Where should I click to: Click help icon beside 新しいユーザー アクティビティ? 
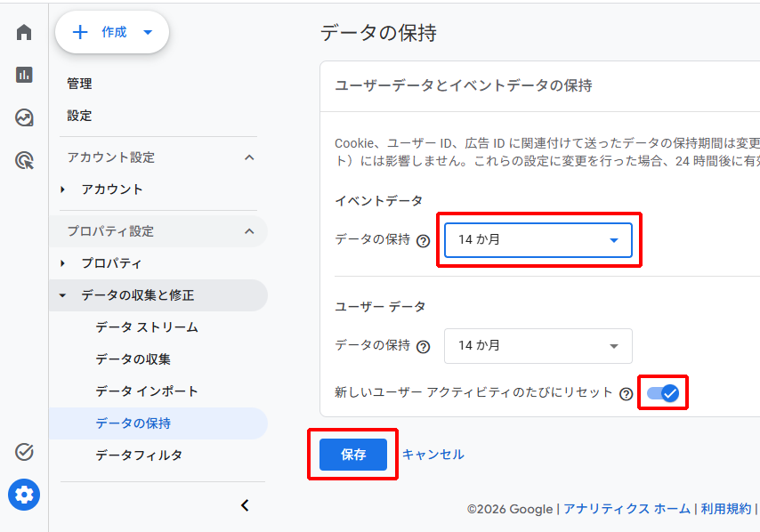pos(626,393)
